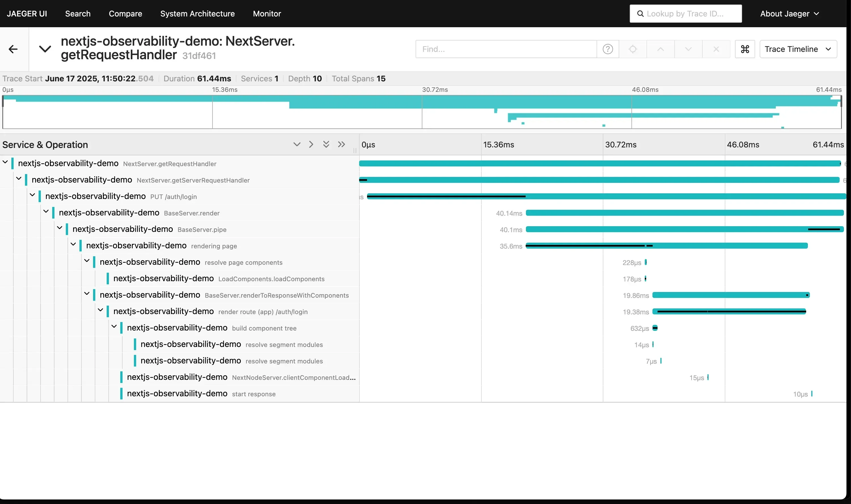The width and height of the screenshot is (851, 504).
Task: Click the search help question mark icon
Action: [608, 49]
